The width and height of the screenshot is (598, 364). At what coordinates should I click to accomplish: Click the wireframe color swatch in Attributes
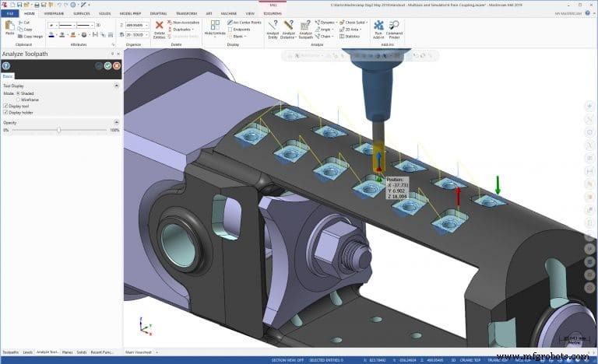pos(51,35)
